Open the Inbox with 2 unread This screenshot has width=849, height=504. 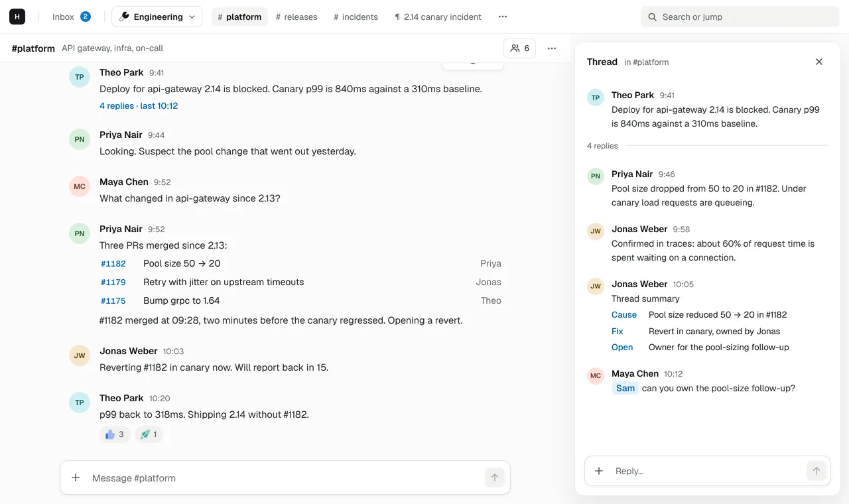click(72, 17)
